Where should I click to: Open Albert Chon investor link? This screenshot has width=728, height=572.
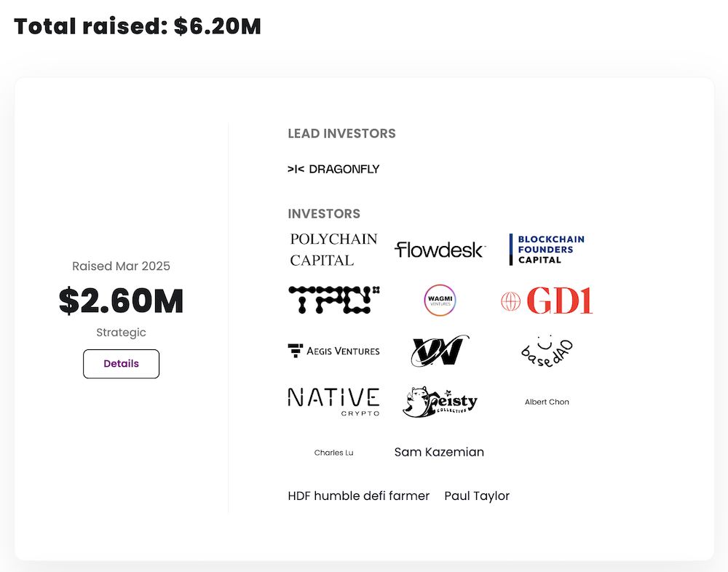coord(547,401)
